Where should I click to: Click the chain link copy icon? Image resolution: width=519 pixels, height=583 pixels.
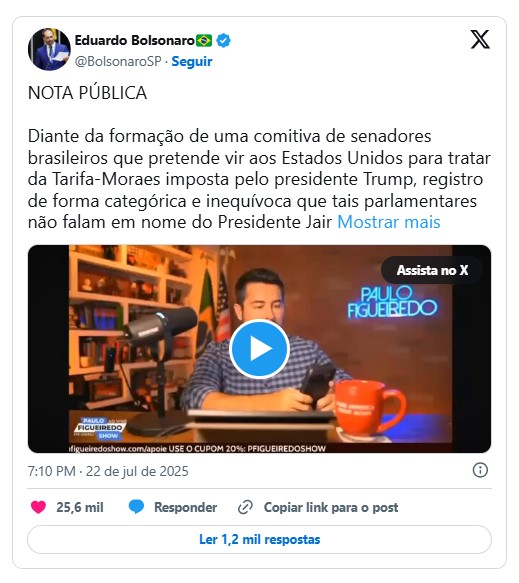(x=245, y=507)
